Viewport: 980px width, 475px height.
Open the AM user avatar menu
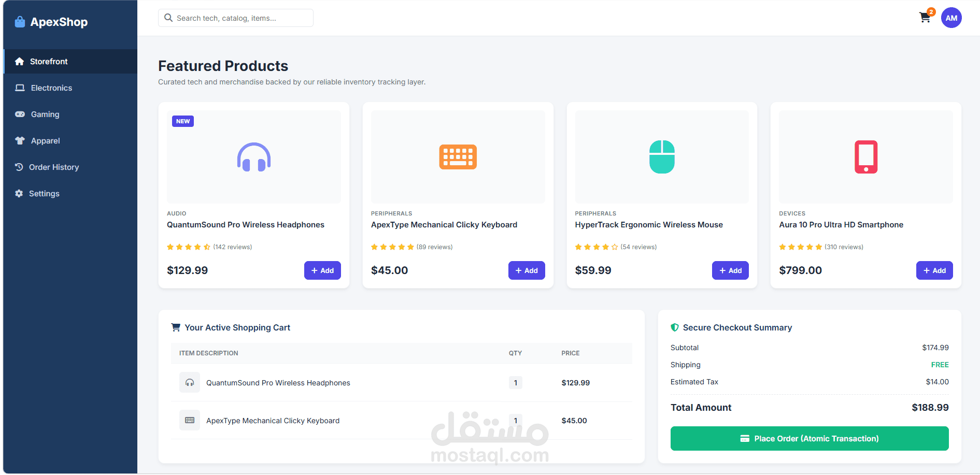click(951, 18)
